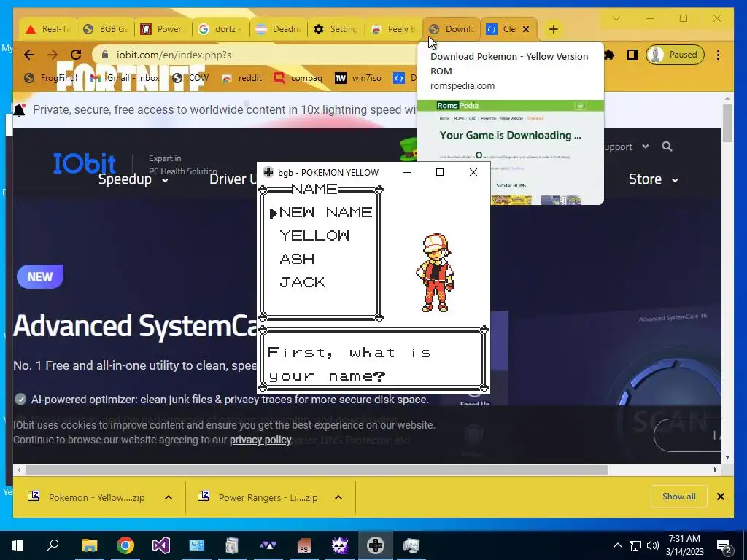Click the vertical page scrollbar thumb
Image resolution: width=747 pixels, height=560 pixels.
click(727, 122)
